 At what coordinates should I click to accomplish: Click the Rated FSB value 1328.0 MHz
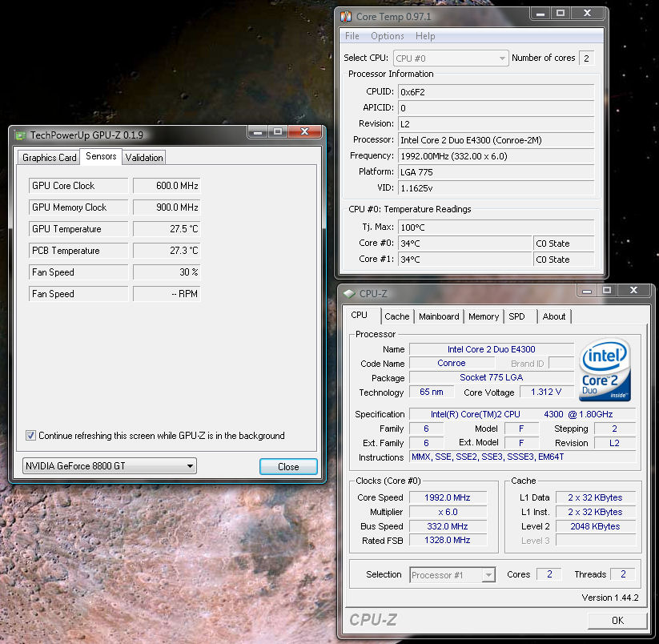(448, 540)
